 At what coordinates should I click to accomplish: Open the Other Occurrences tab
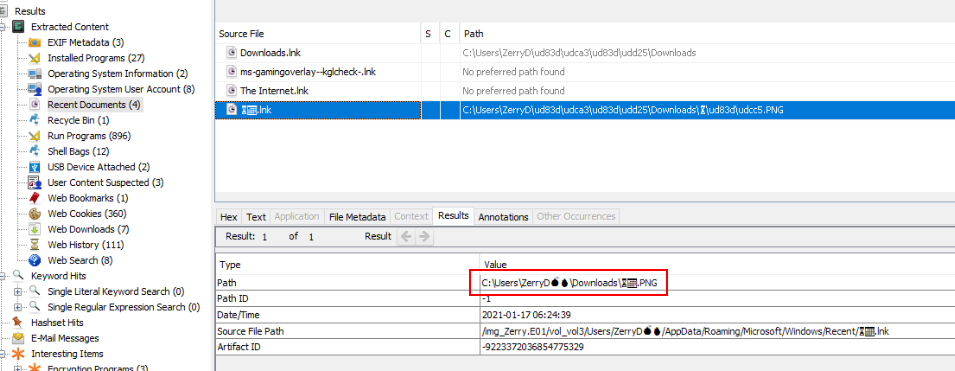(x=576, y=217)
